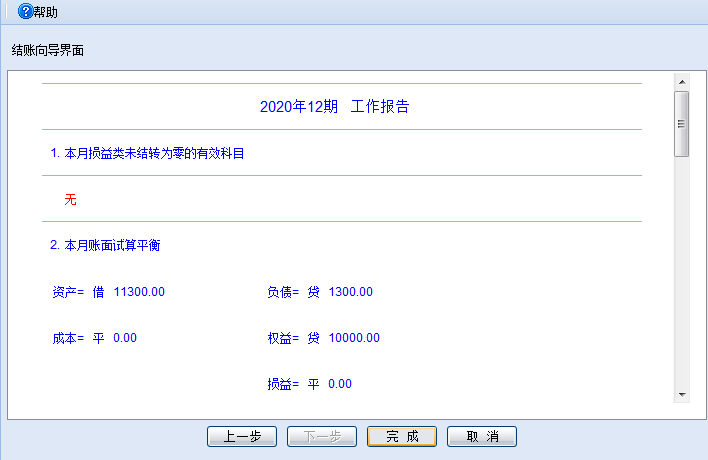Click the 资产= label
This screenshot has width=708, height=460.
(x=68, y=292)
